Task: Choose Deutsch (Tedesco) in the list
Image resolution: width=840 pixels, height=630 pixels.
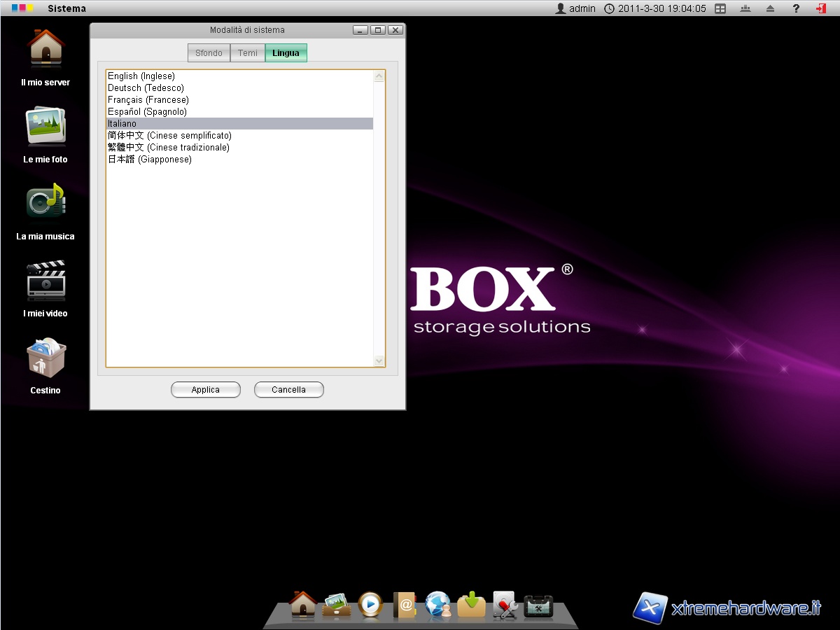Action: tap(146, 88)
